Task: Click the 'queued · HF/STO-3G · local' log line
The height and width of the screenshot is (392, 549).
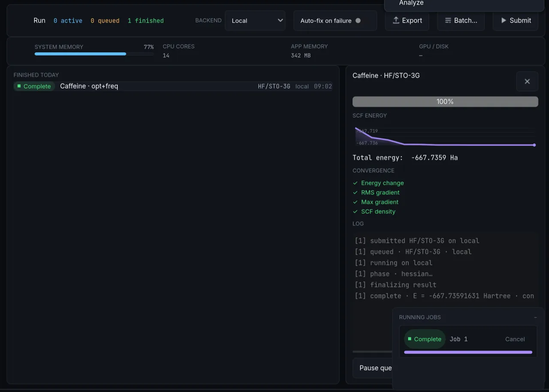Action: [413, 252]
